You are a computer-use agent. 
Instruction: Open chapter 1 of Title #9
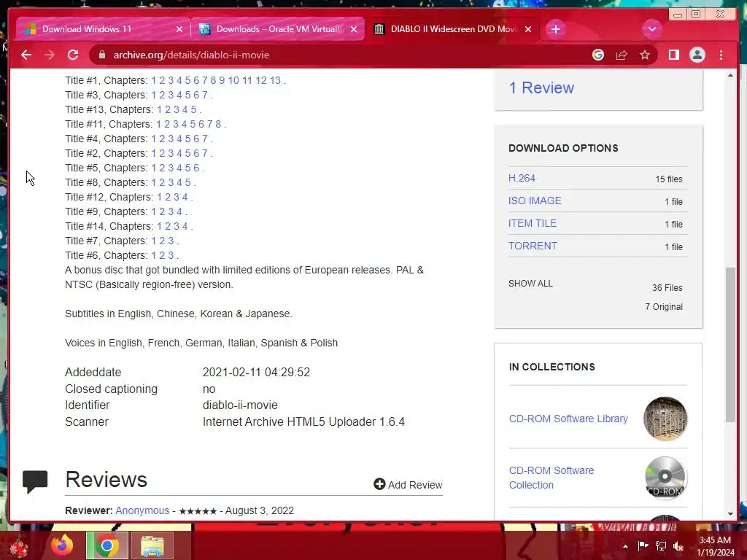pos(154,211)
